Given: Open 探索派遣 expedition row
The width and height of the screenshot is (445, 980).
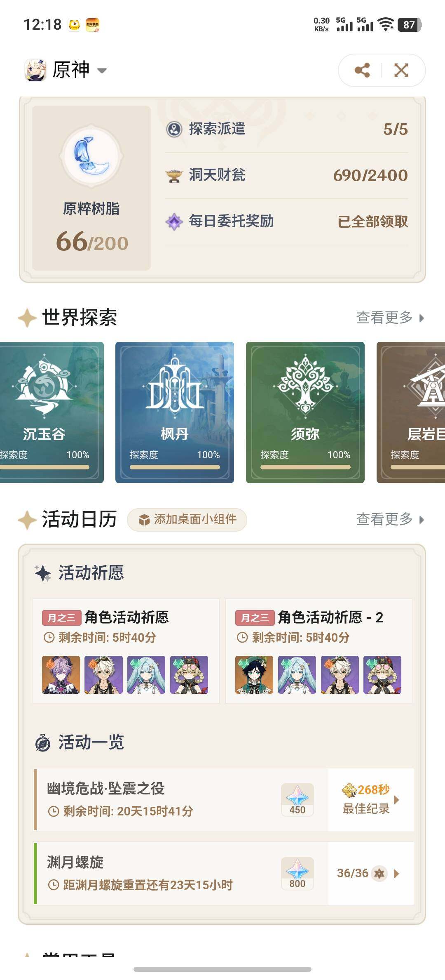Looking at the screenshot, I should 287,129.
